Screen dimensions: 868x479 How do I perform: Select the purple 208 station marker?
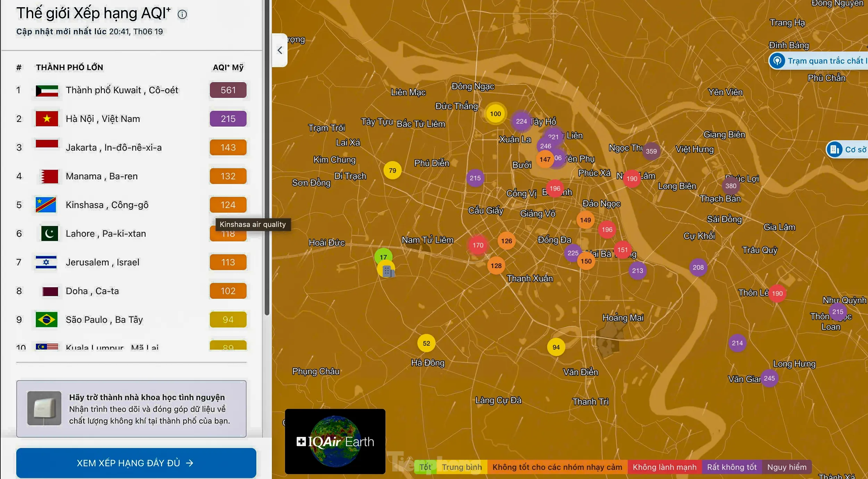coord(698,267)
